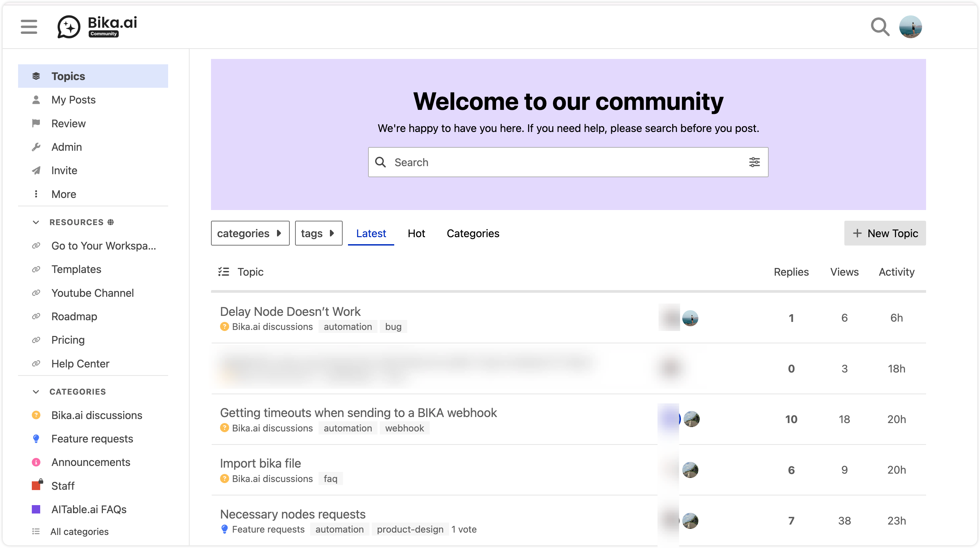
Task: Open the Invite option
Action: tap(93, 170)
